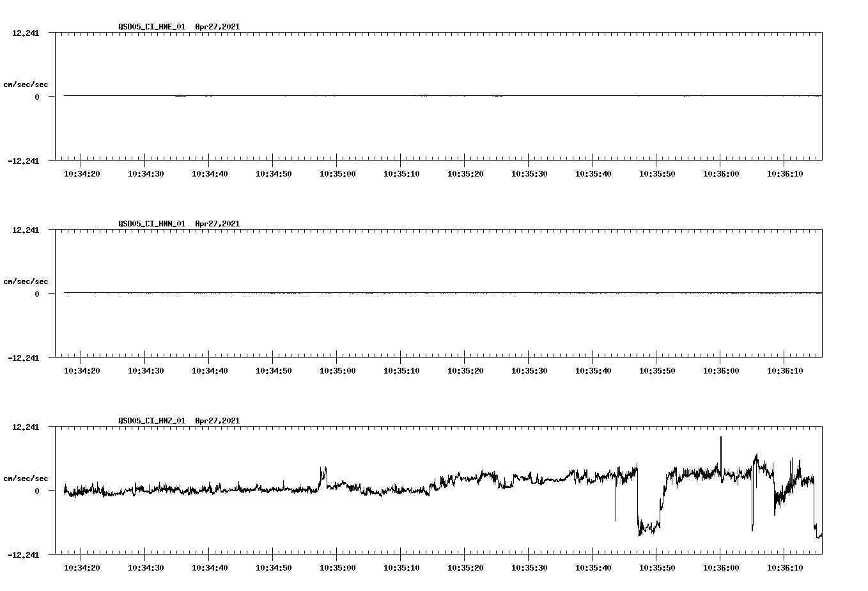This screenshot has width=868, height=591.
Task: Click the -12.241 lower amplitude value on HNN plot
Action: tap(24, 359)
